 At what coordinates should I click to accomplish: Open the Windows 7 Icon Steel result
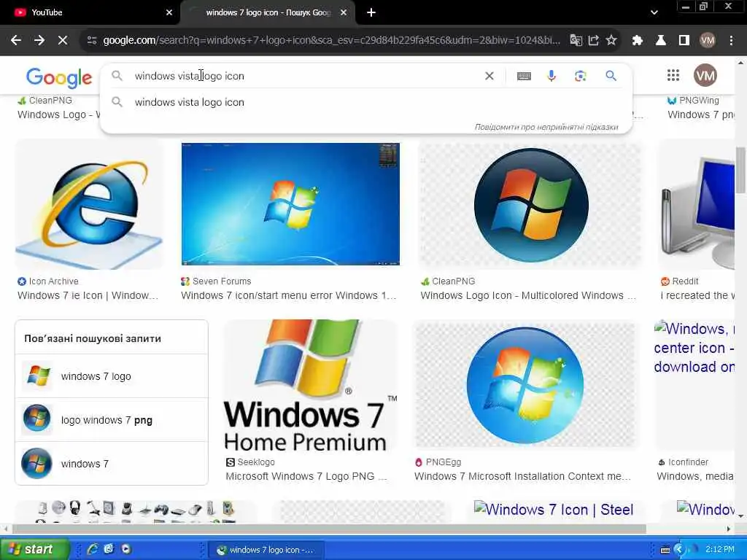point(554,510)
